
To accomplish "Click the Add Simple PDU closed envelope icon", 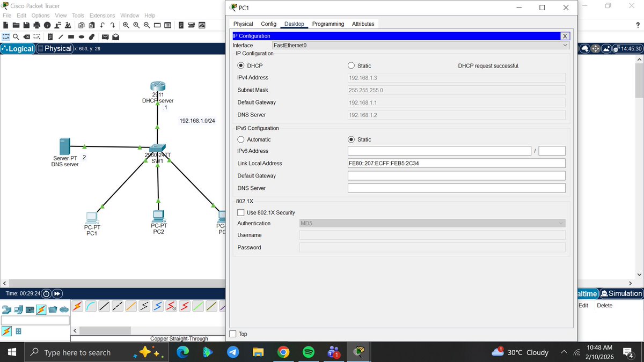I will click(105, 37).
